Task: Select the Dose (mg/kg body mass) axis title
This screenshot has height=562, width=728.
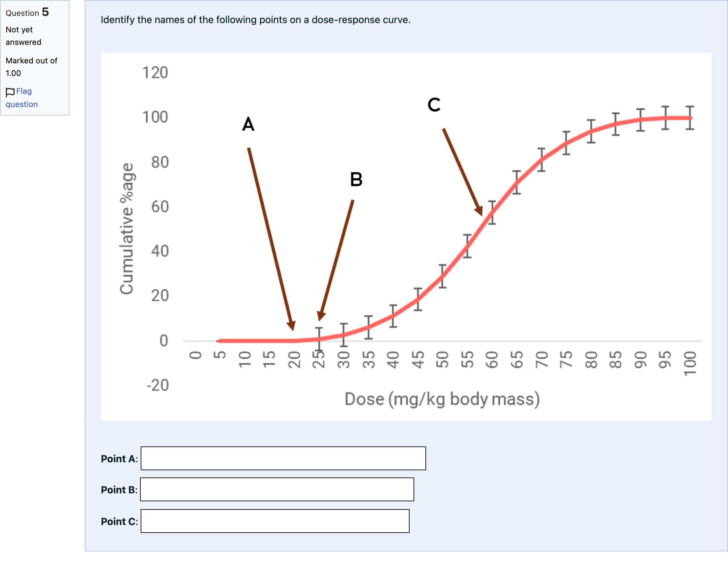Action: [x=442, y=399]
